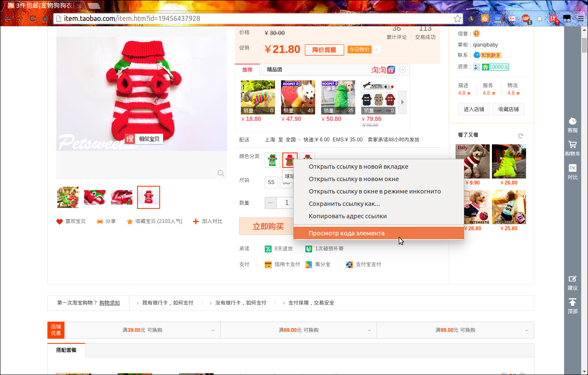Screen dimensions: 588x375
Task: Open recommended item priced ¥47.90
Action: (x=298, y=97)
